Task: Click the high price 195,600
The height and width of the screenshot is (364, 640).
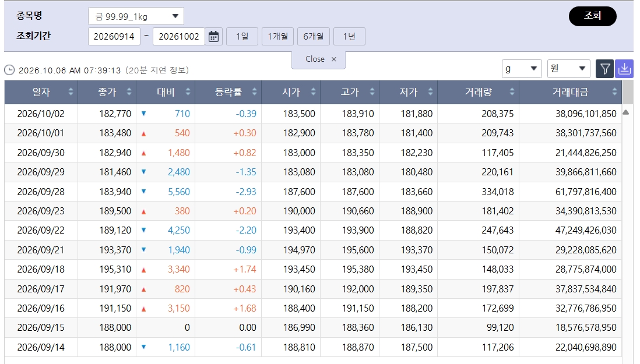Action: click(358, 250)
